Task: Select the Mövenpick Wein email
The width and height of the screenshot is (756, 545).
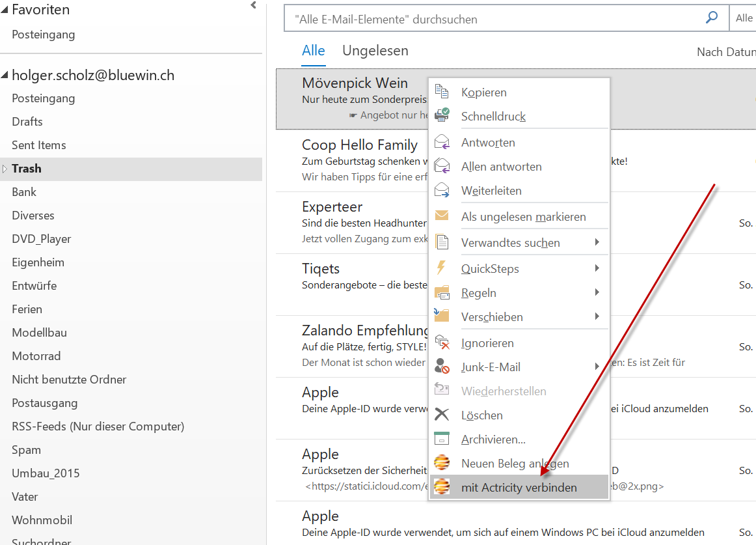Action: [x=352, y=99]
